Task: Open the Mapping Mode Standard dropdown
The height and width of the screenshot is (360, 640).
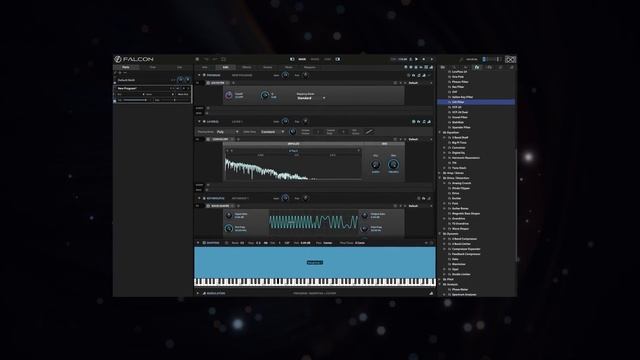Action: [311, 98]
